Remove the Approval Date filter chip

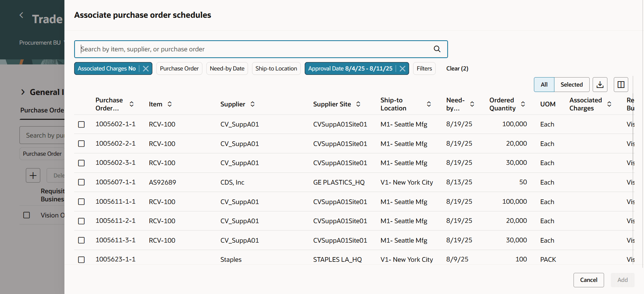point(402,68)
